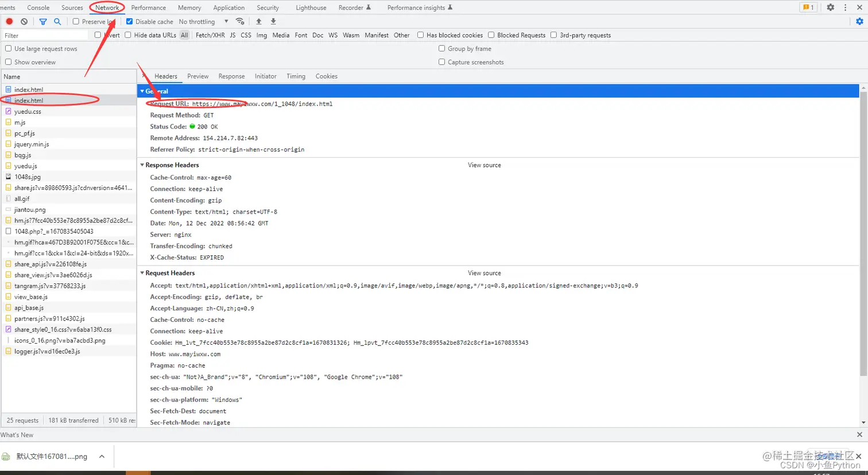868x475 pixels.
Task: Collapse Request Headers section
Action: tap(142, 273)
